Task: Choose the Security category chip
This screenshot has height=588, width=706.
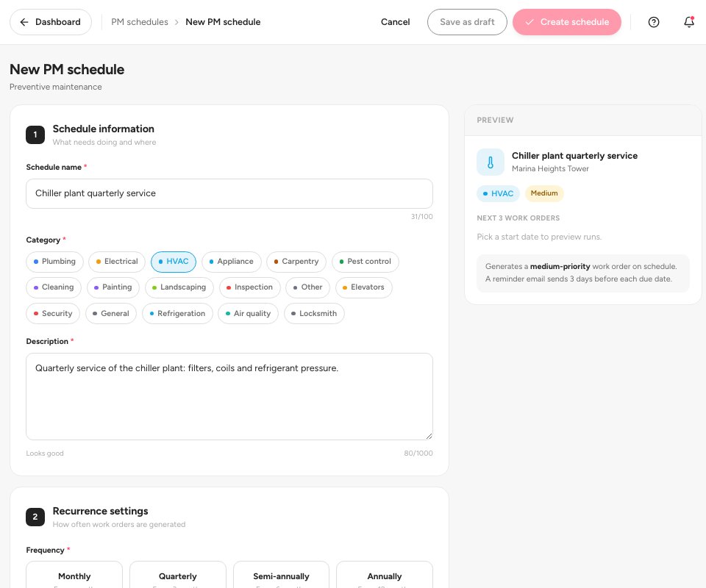Action: pyautogui.click(x=53, y=314)
